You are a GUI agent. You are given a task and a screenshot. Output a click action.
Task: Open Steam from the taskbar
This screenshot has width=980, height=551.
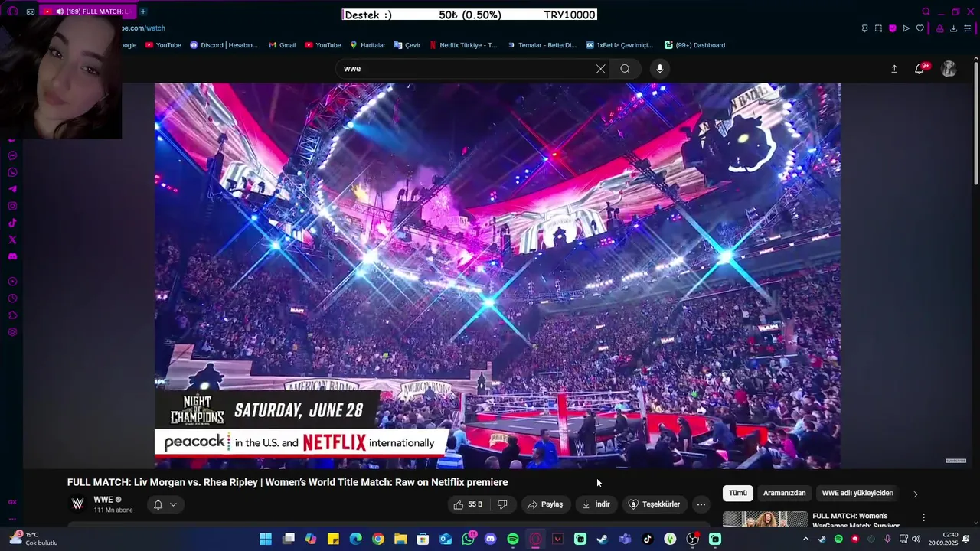pos(603,540)
